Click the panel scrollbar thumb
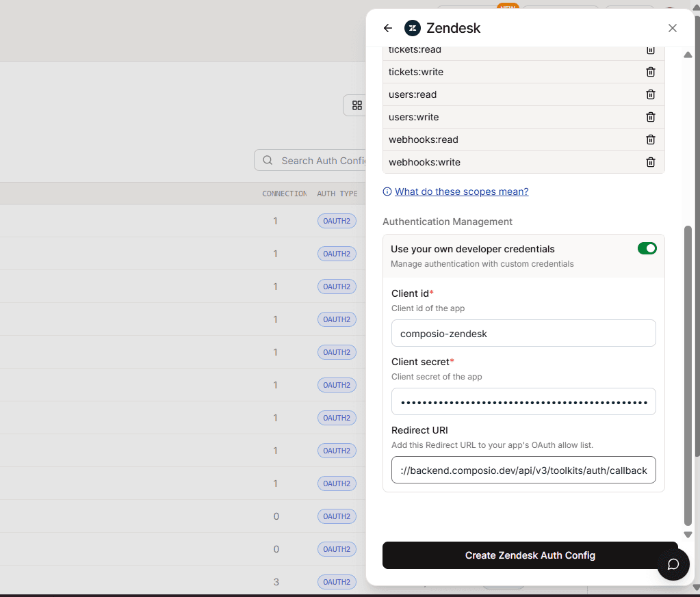The height and width of the screenshot is (597, 700). tap(688, 375)
